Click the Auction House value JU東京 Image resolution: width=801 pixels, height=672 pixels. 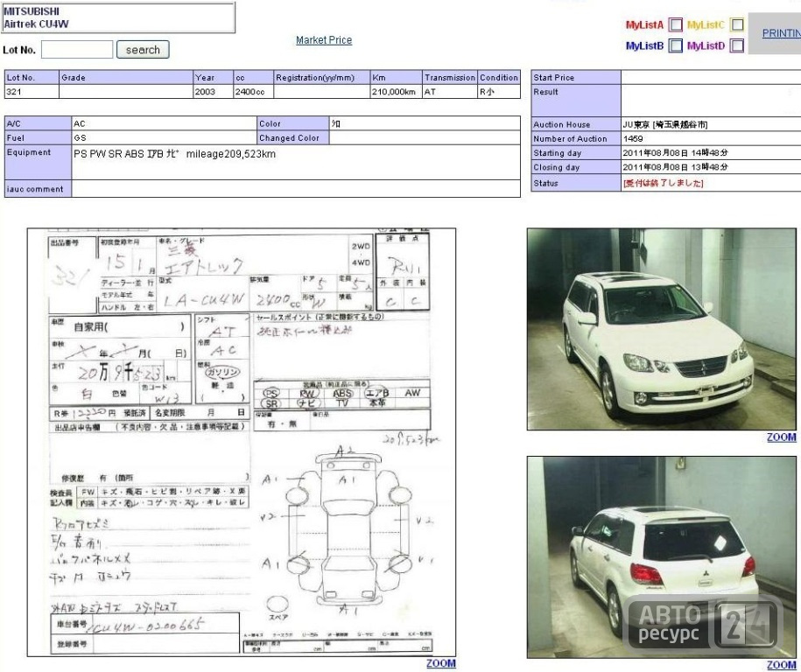pyautogui.click(x=665, y=124)
